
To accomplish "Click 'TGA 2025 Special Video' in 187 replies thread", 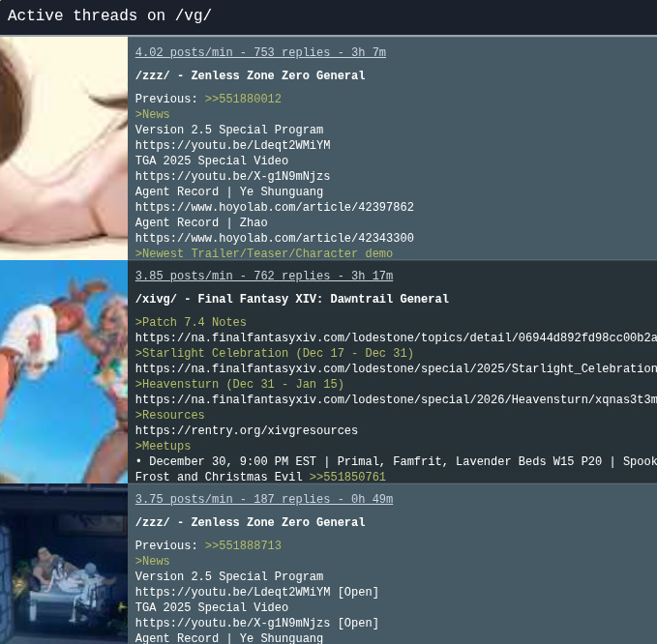I will pos(212,607).
